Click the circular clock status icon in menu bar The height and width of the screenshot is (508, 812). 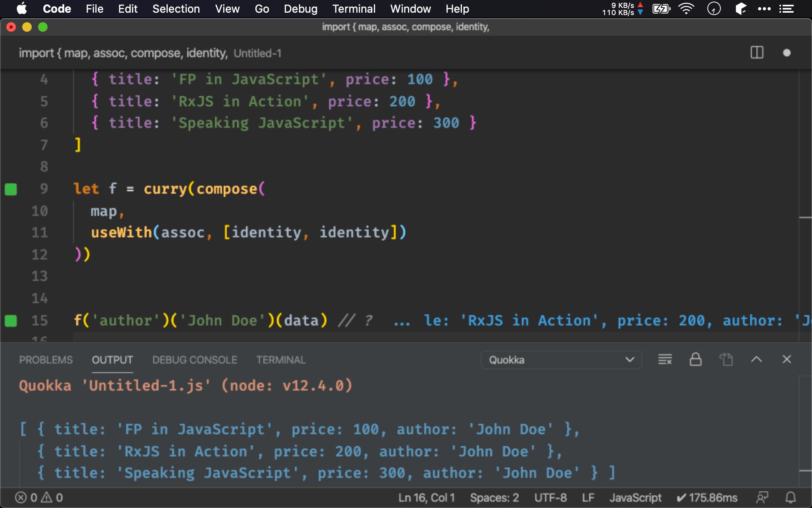pos(714,9)
